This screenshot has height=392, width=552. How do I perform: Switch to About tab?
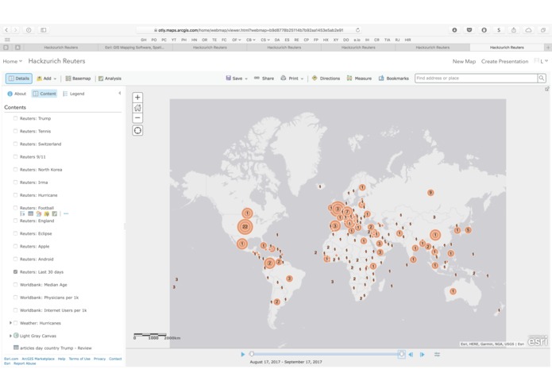click(x=17, y=94)
